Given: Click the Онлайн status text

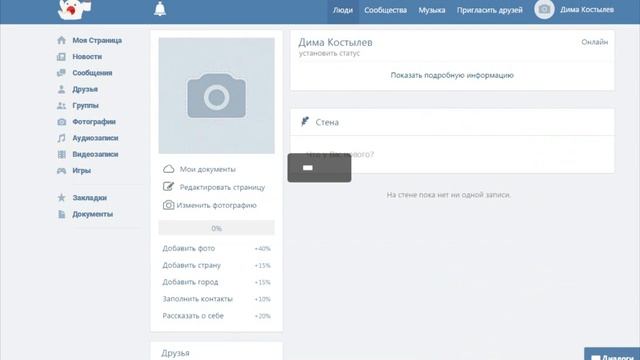Looking at the screenshot, I should (x=595, y=42).
